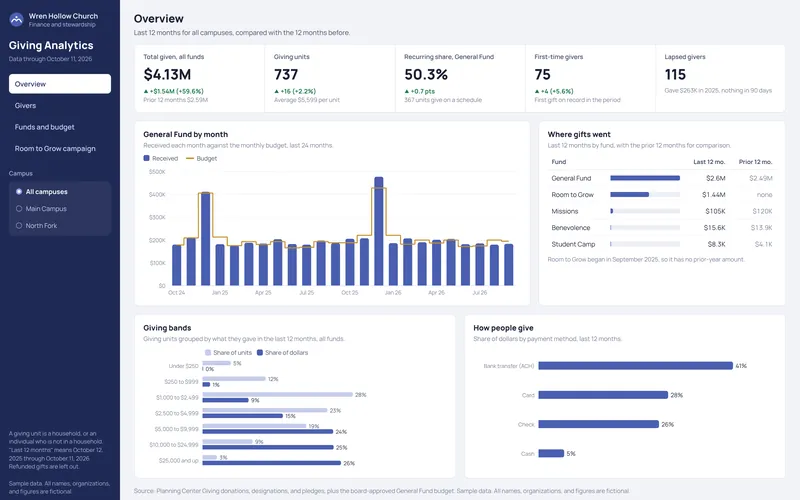Click the Giving Analytics sidebar title
This screenshot has height=500, width=800.
click(x=51, y=45)
